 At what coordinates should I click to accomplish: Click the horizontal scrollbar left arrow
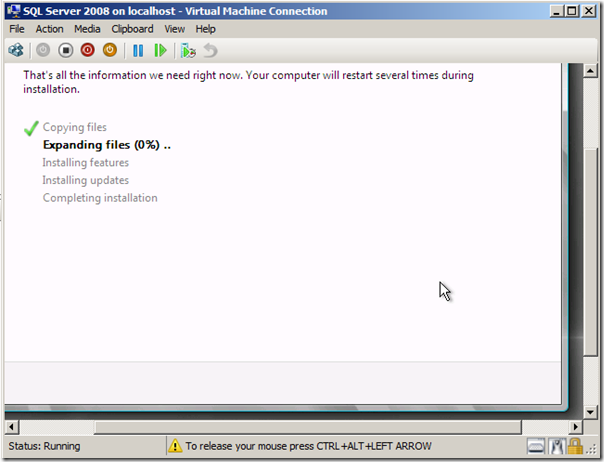12,427
